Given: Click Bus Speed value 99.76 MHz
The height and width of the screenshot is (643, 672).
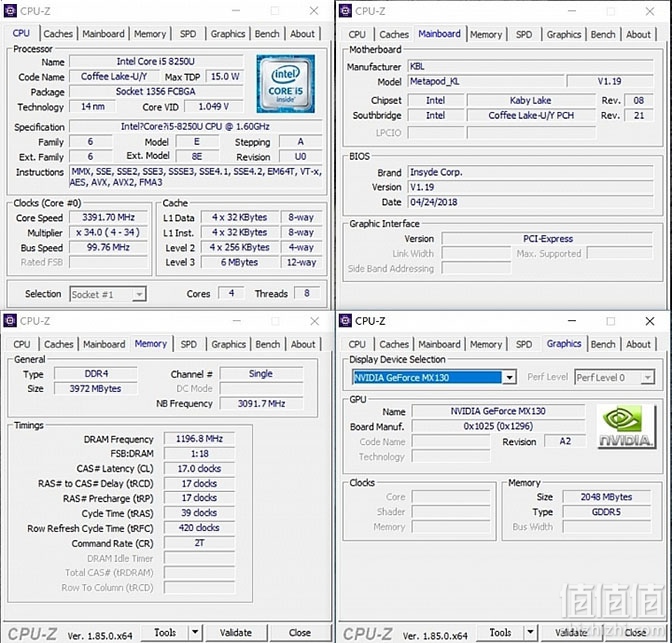Looking at the screenshot, I should (108, 247).
